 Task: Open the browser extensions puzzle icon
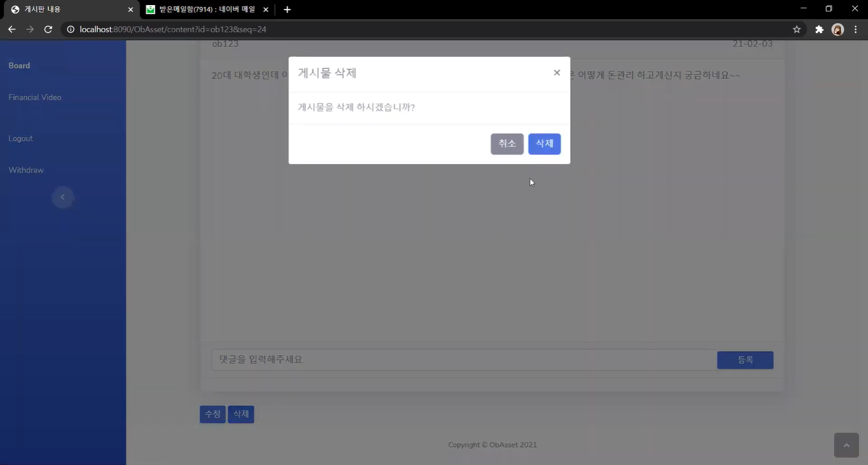(x=819, y=29)
